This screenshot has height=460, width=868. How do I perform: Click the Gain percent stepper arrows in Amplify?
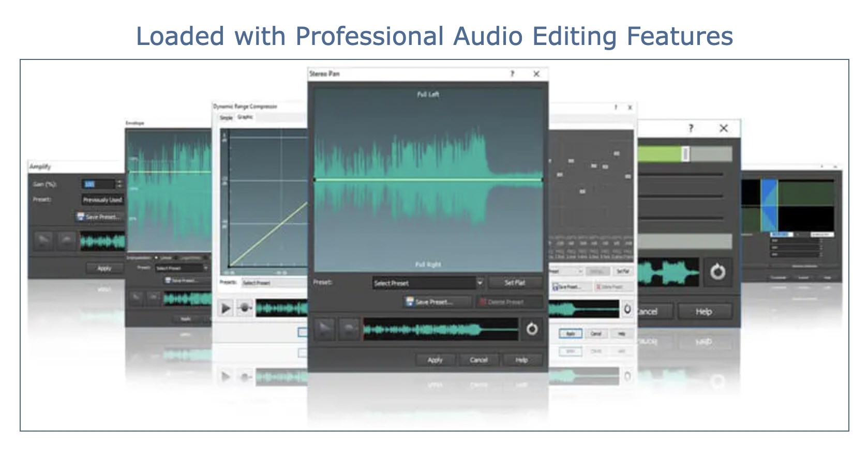[x=119, y=184]
